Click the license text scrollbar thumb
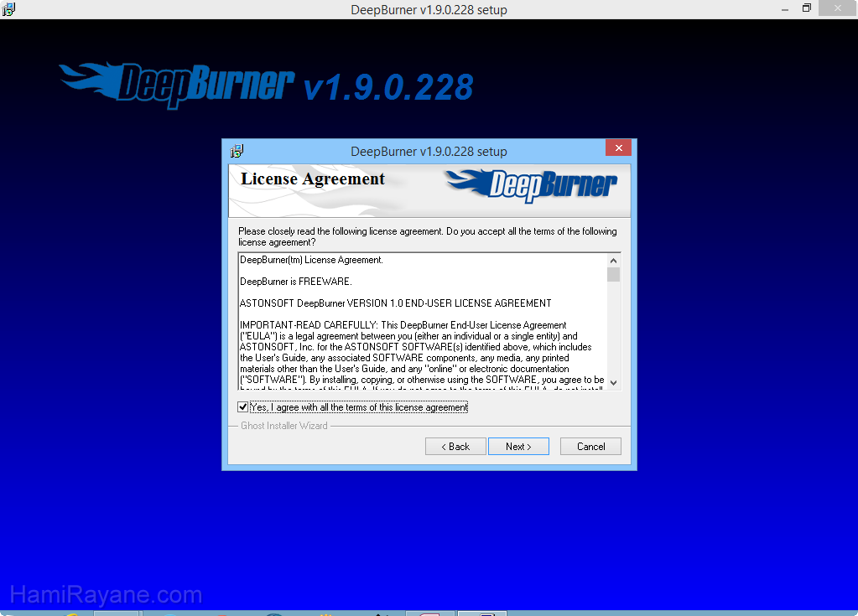858x616 pixels. (613, 274)
